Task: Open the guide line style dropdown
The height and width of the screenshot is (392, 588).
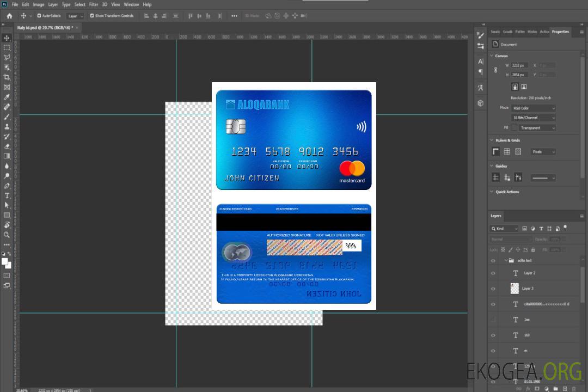Action: point(543,178)
